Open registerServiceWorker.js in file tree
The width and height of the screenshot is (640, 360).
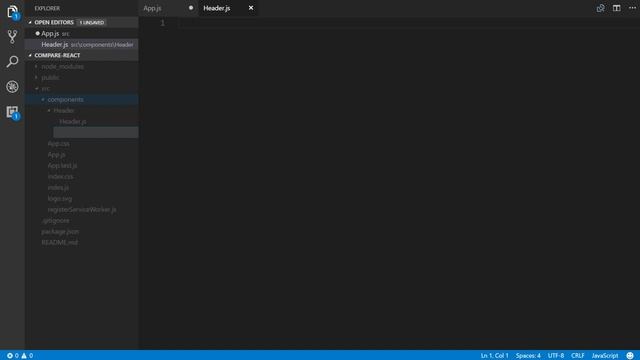tap(82, 209)
